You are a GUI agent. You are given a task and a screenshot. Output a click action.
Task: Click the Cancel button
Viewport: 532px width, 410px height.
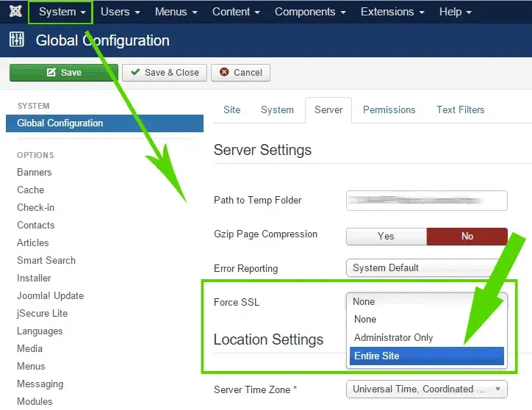point(240,73)
